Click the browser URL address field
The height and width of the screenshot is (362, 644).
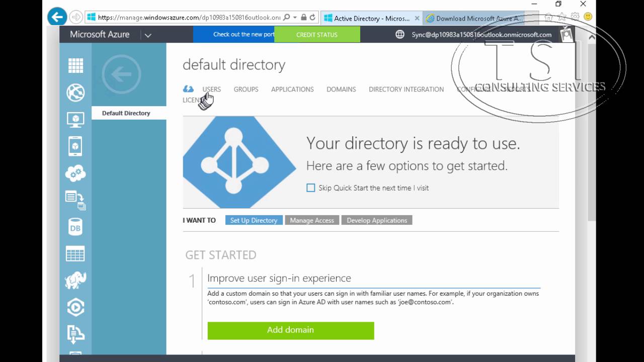tap(189, 17)
